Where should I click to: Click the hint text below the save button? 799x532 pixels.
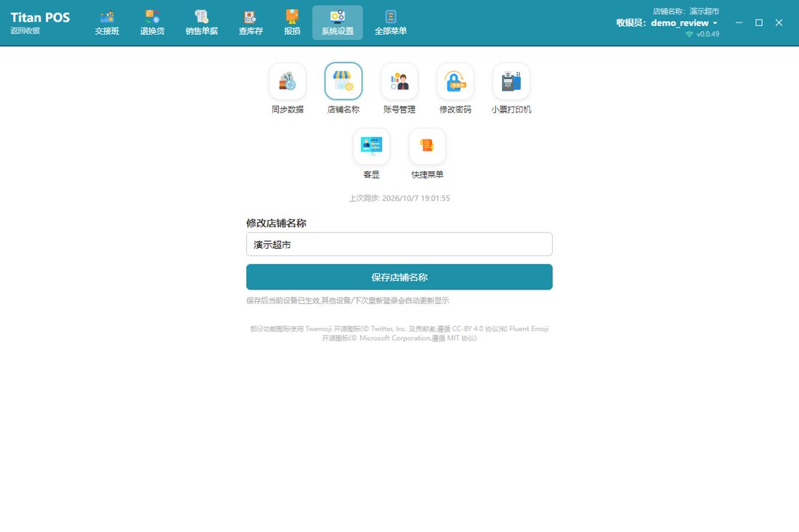(x=347, y=300)
